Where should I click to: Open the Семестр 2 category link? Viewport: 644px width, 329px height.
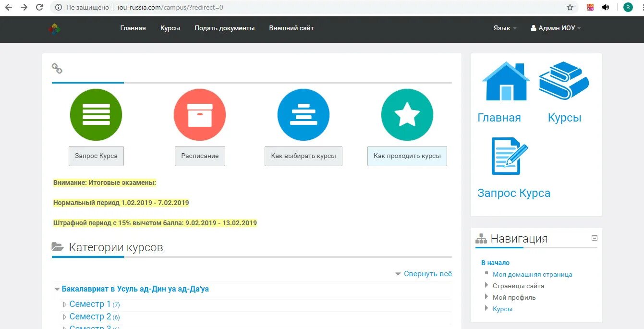[90, 317]
